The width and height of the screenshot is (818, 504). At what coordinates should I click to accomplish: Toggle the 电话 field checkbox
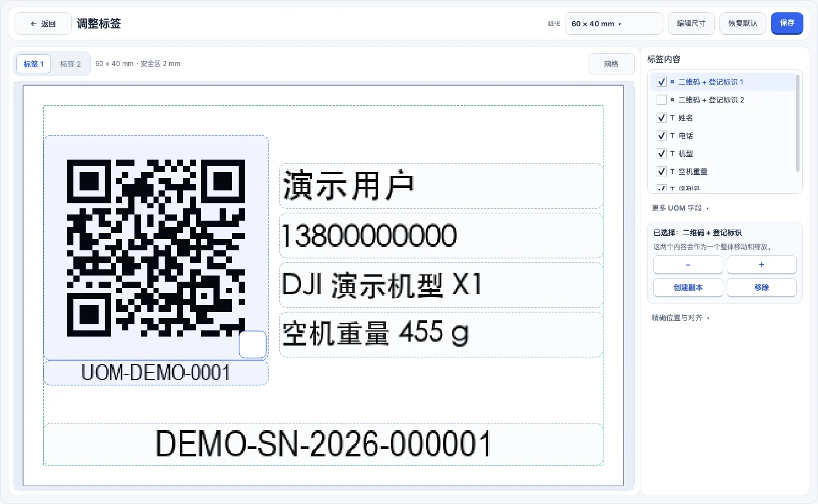[662, 136]
